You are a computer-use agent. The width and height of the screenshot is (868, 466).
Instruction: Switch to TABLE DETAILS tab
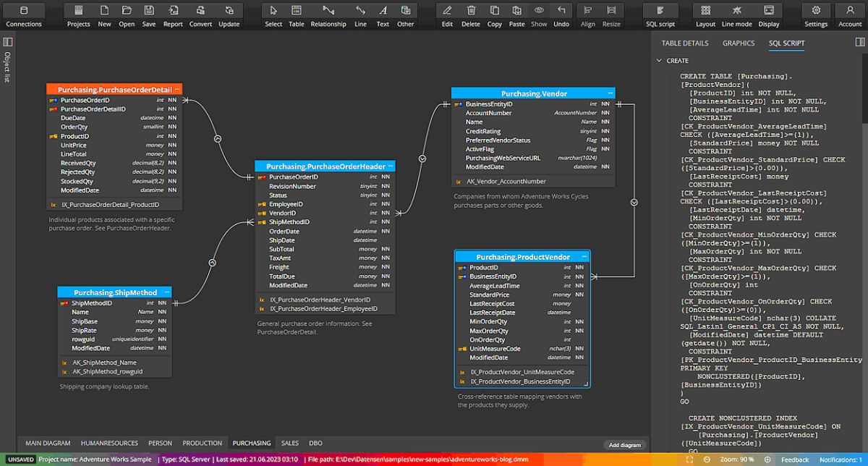click(685, 43)
